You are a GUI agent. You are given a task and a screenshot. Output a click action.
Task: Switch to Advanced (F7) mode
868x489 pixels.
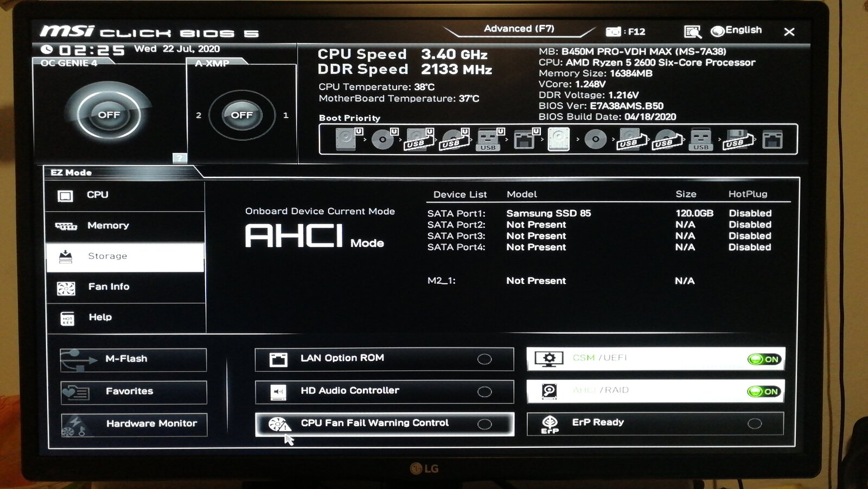(519, 29)
